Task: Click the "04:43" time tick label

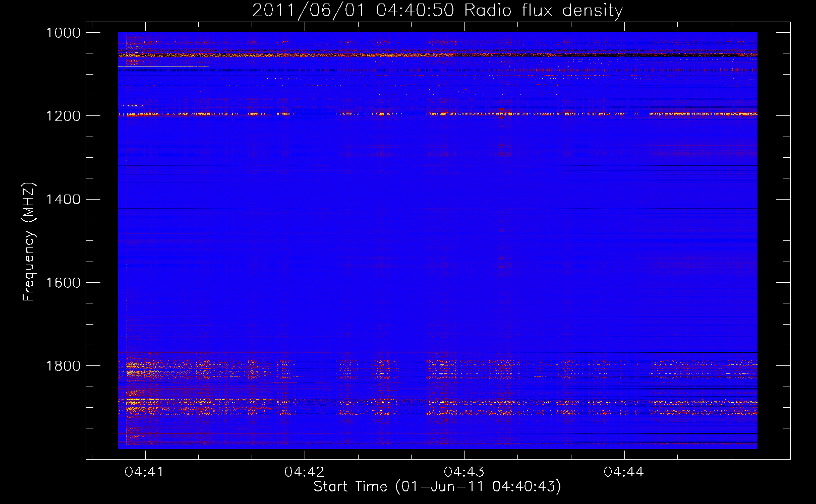Action: (463, 472)
